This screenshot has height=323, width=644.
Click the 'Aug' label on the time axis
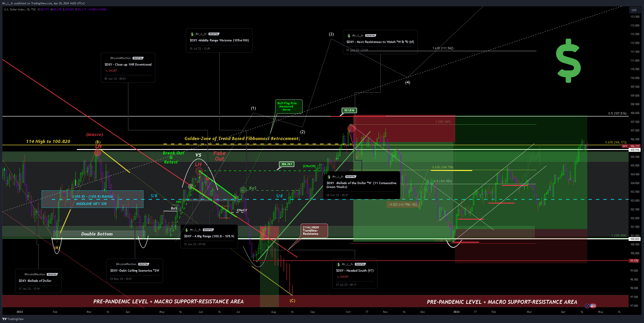(x=274, y=312)
